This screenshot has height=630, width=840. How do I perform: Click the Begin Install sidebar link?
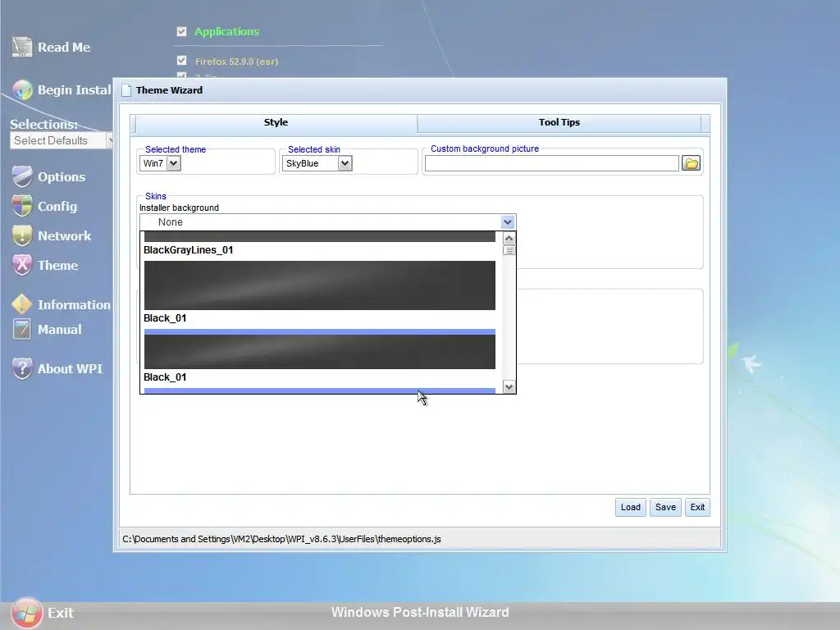[75, 90]
